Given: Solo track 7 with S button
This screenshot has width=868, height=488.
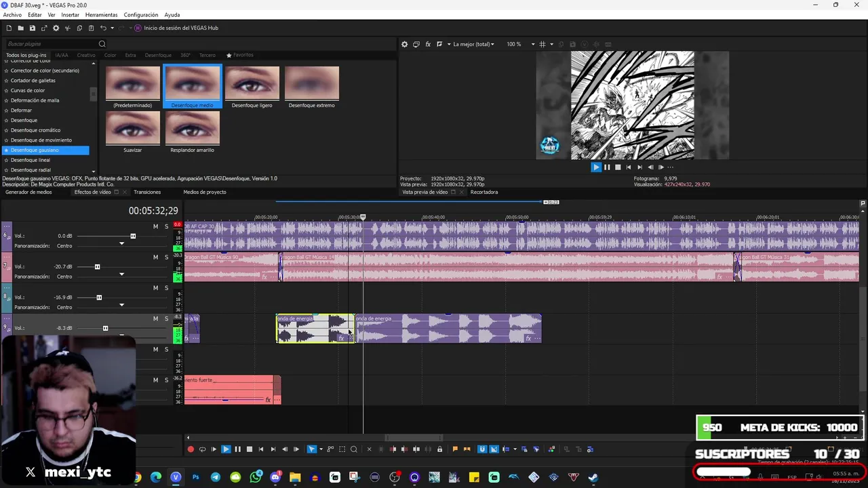Looking at the screenshot, I should point(166,258).
